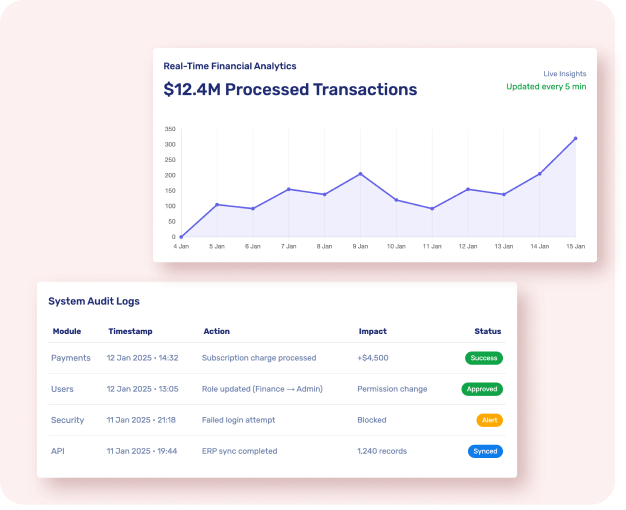Image resolution: width=626 pixels, height=510 pixels.
Task: Select the chart peak point at 9 Jan
Action: tap(360, 174)
